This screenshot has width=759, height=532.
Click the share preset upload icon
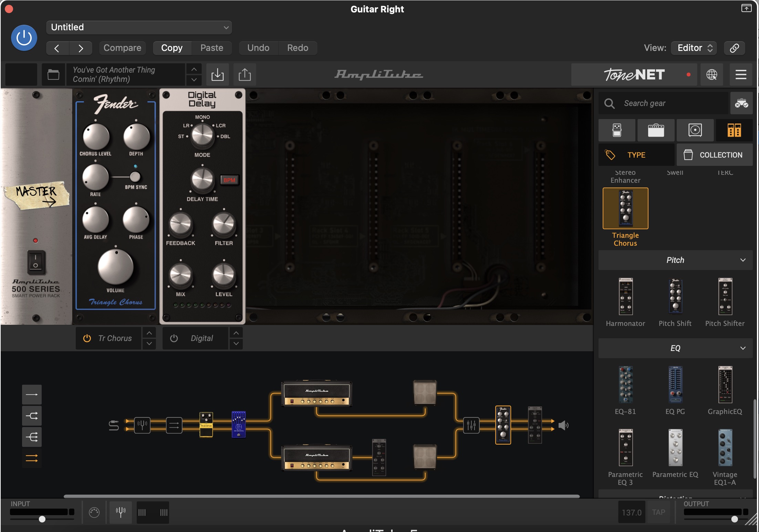point(245,74)
